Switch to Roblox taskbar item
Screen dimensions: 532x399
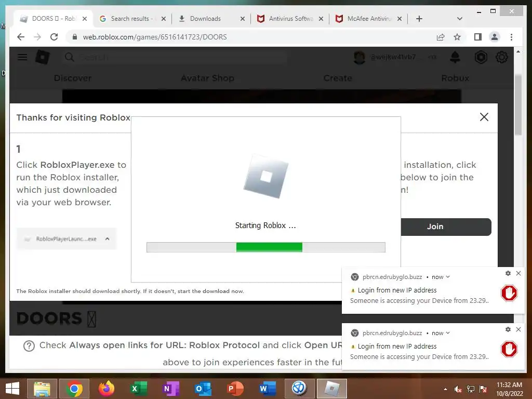(332, 389)
